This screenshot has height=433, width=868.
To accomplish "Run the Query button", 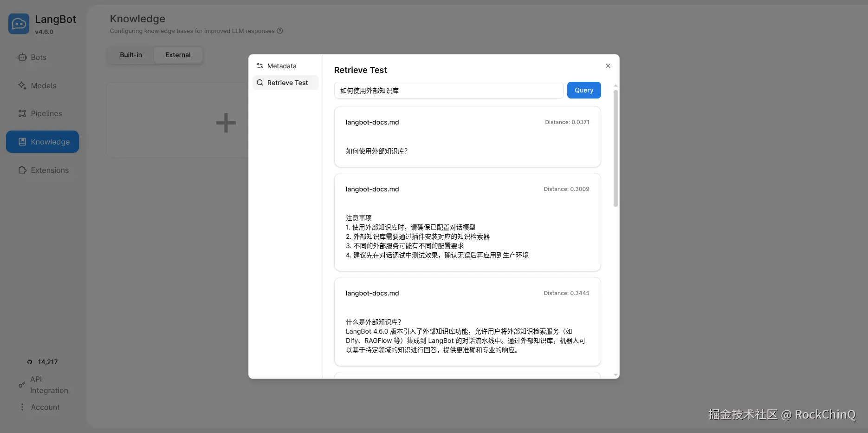I will (x=584, y=90).
